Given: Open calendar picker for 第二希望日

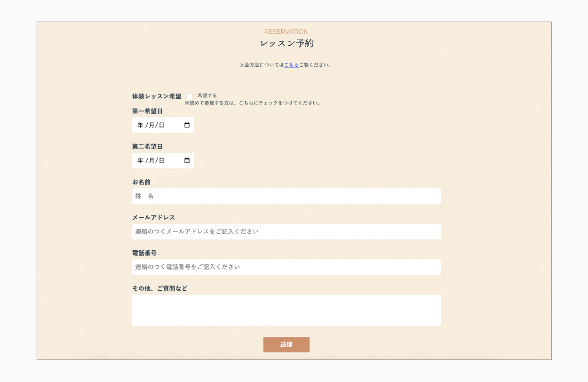Looking at the screenshot, I should click(187, 160).
